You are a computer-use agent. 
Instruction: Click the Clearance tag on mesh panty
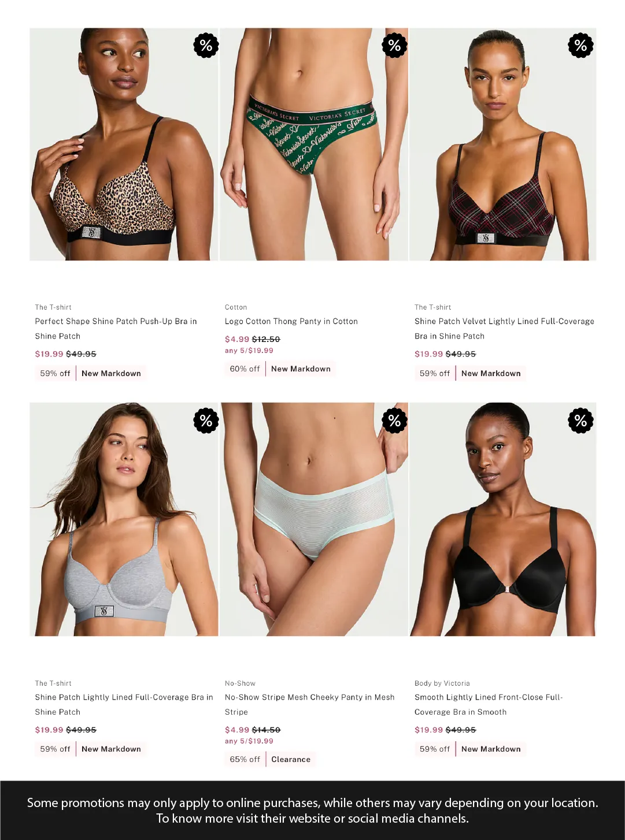tap(291, 759)
